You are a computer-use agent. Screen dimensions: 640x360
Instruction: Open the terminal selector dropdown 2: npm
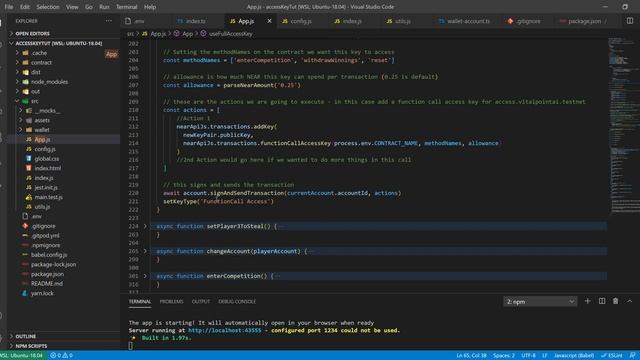[540, 302]
